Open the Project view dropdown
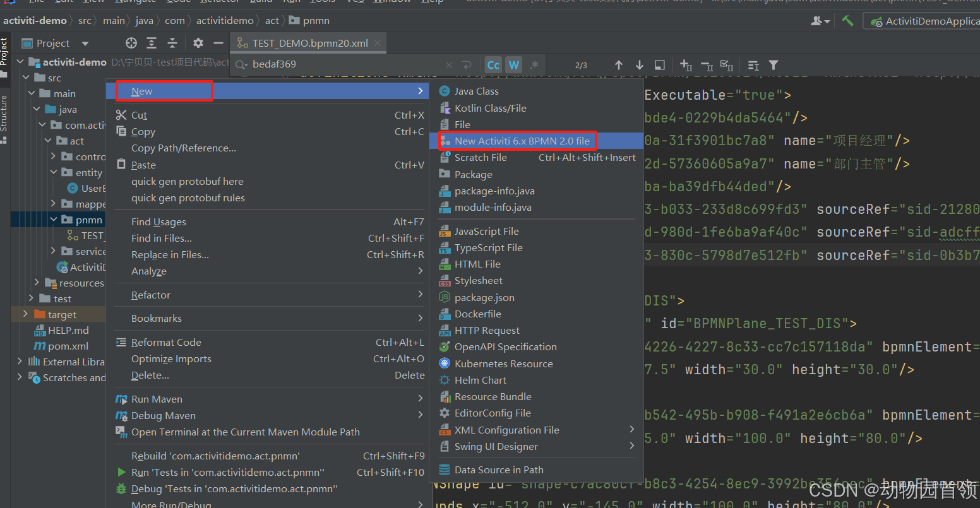Viewport: 980px width, 508px height. [x=85, y=44]
